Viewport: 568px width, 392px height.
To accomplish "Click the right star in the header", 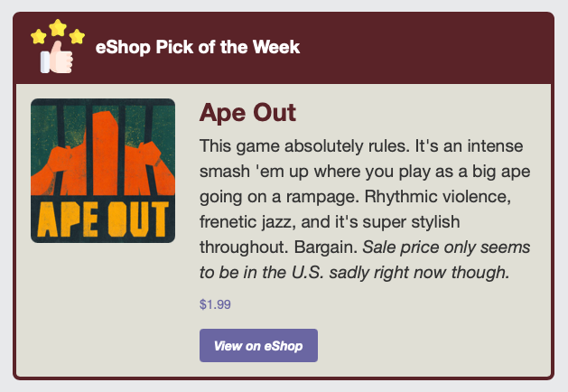I will tap(78, 37).
